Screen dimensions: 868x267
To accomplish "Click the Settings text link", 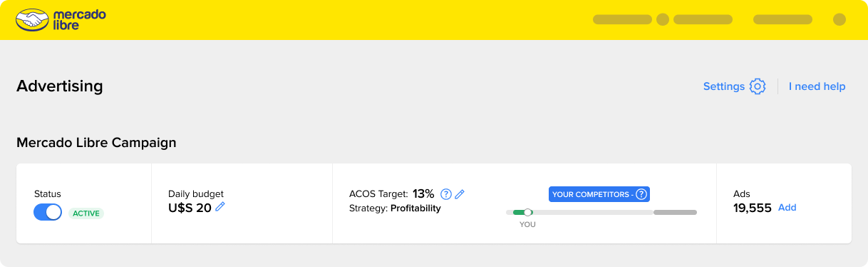I will pyautogui.click(x=724, y=86).
